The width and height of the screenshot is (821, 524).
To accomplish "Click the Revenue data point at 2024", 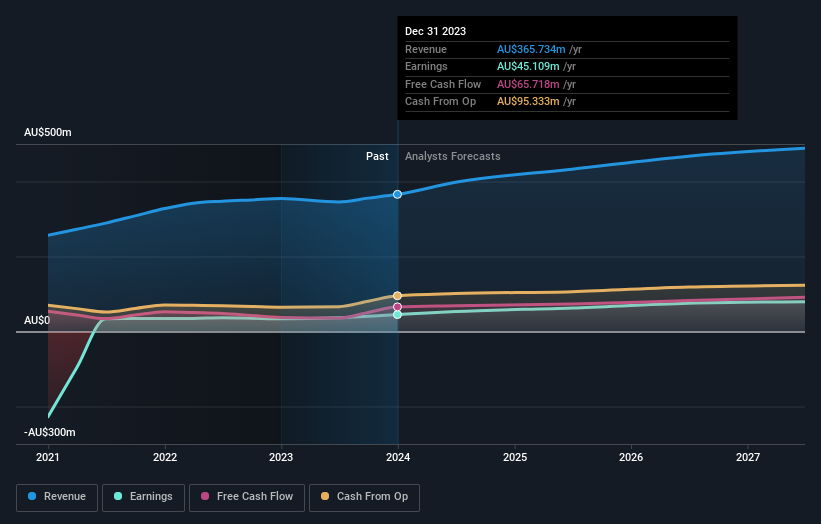I will click(397, 194).
